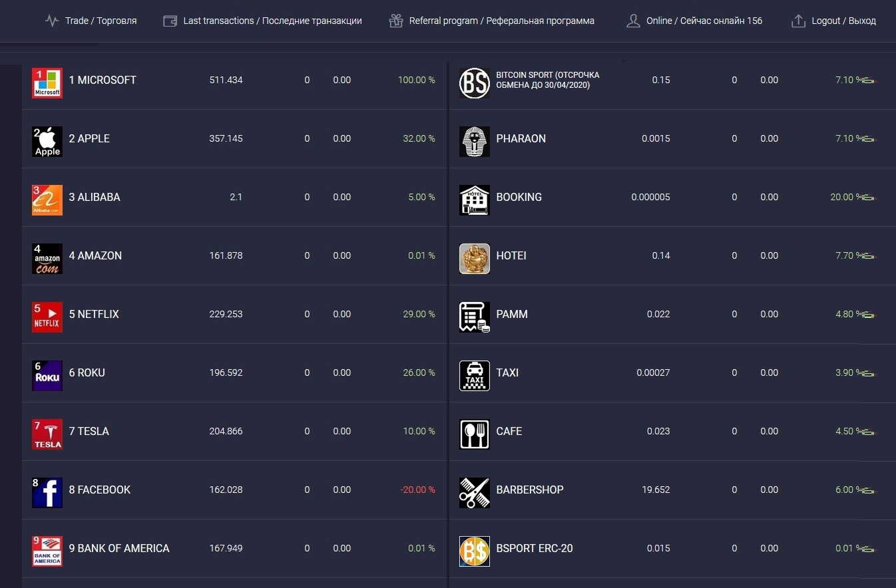896x588 pixels.
Task: Click the Hotei price 0.14
Action: pos(661,255)
